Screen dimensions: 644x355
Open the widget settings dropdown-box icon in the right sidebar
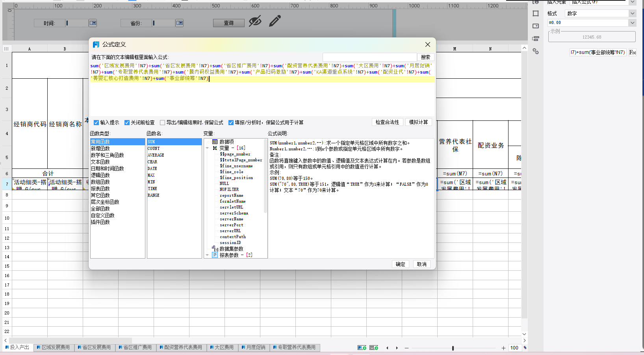tap(536, 26)
